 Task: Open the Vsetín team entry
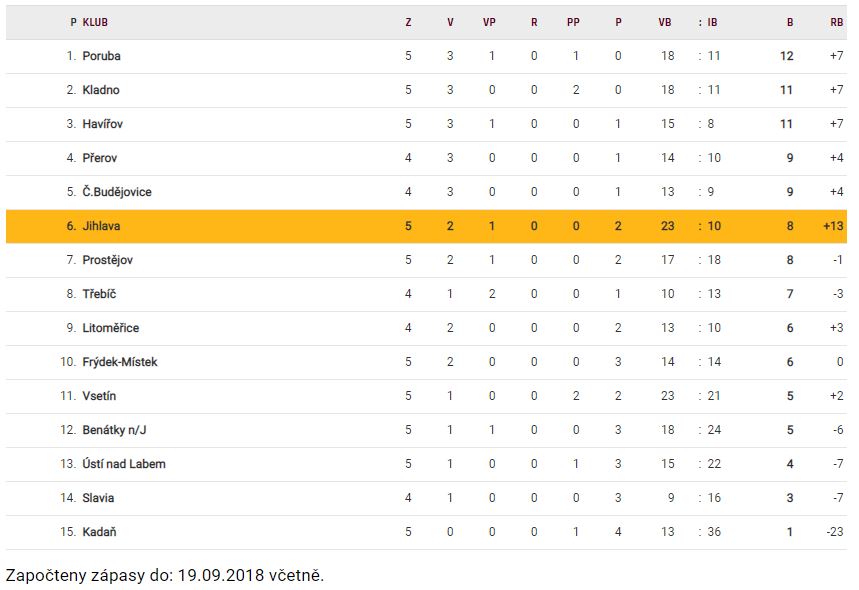point(100,396)
